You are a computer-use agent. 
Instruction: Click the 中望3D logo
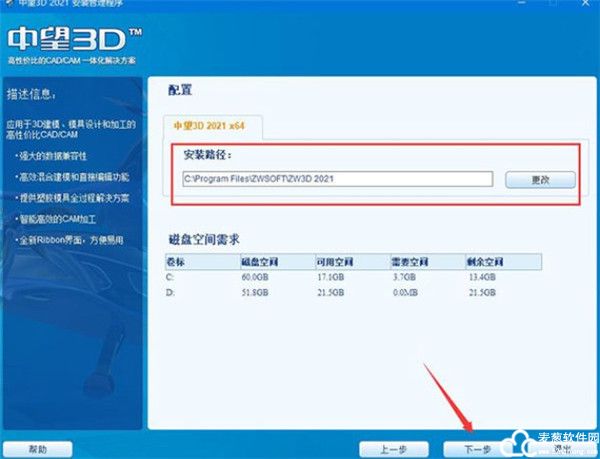point(74,39)
